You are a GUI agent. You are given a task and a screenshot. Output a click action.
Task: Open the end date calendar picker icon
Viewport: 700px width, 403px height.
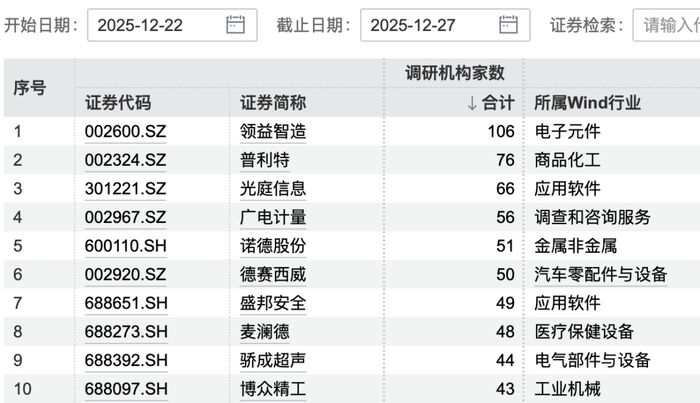[x=508, y=25]
